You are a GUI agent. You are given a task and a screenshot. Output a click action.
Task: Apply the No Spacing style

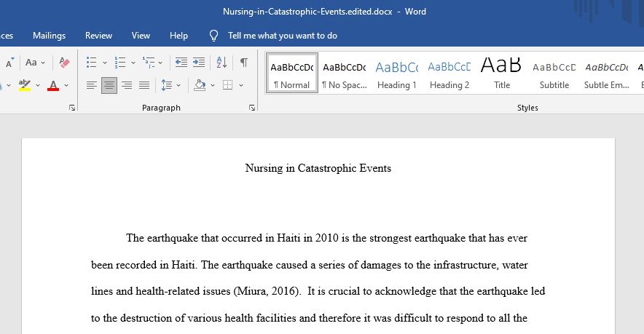[345, 73]
